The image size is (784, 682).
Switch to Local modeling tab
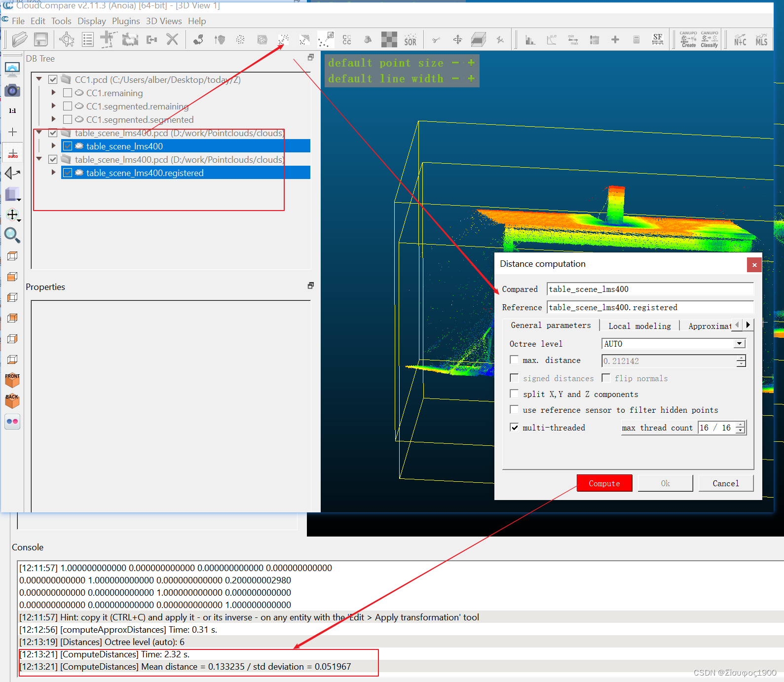(639, 326)
